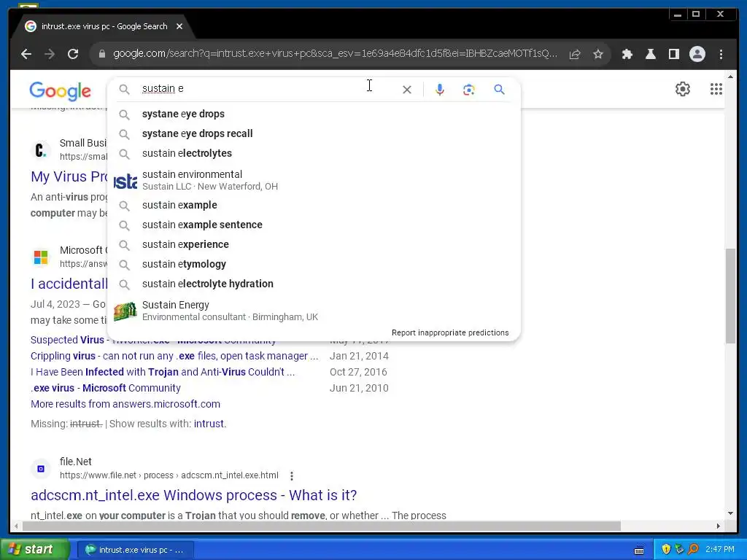The image size is (747, 560).
Task: Show results with intrust link
Action: [x=209, y=424]
